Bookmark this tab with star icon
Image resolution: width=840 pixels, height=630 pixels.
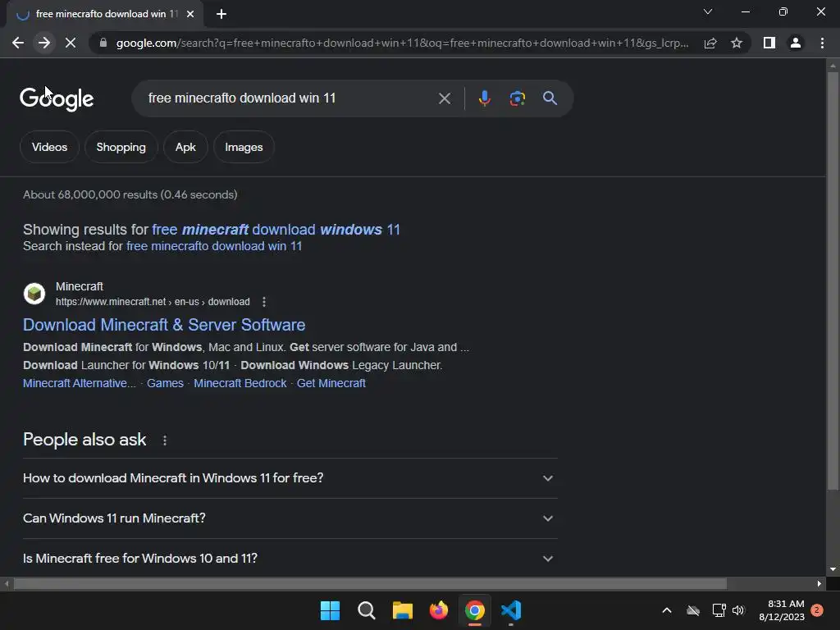[737, 43]
